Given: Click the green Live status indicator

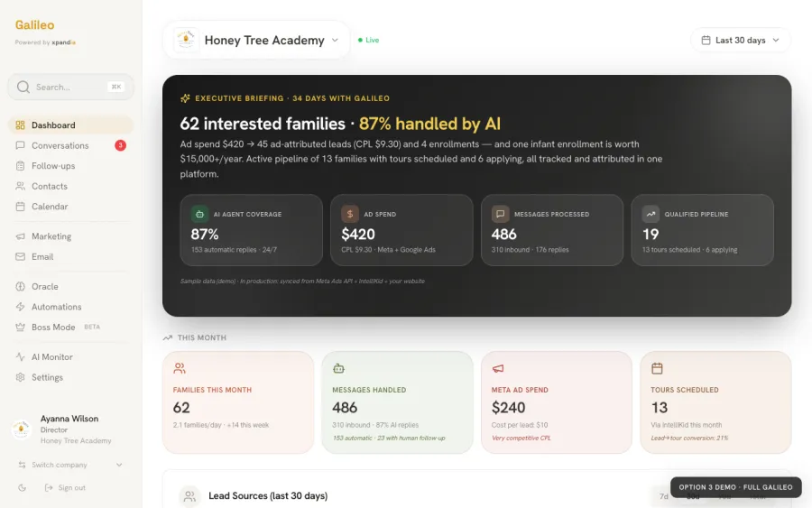Looking at the screenshot, I should [369, 40].
